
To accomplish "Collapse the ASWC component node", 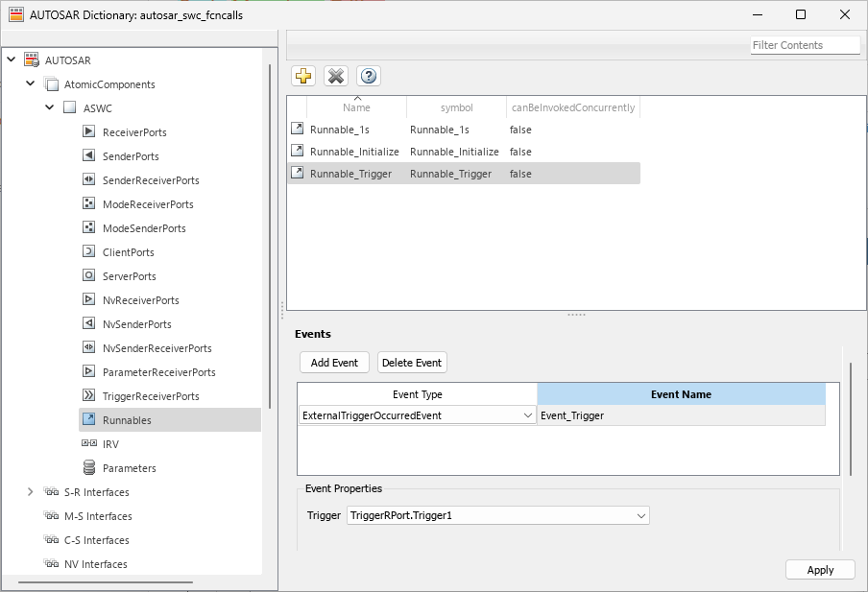I will point(50,107).
